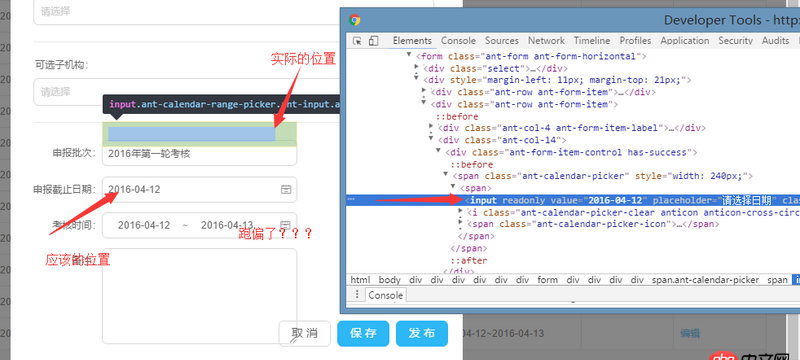Switch to the Console tab in top bar
Viewport: 800px width, 360px height.
point(458,41)
